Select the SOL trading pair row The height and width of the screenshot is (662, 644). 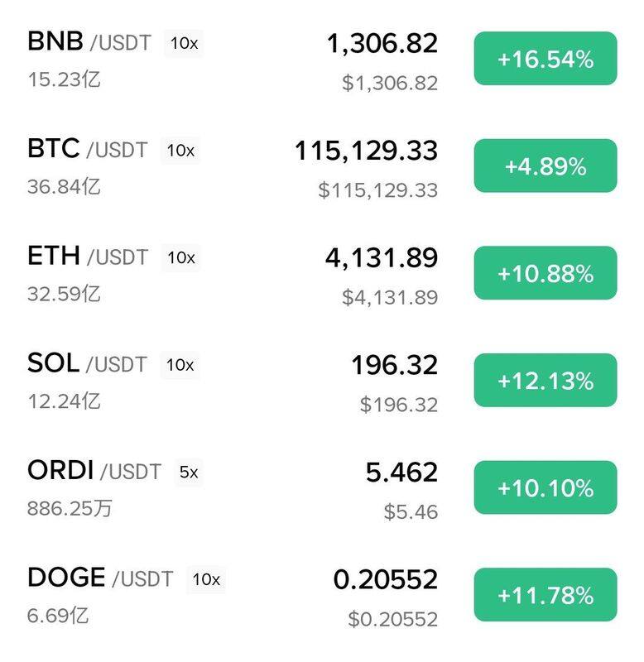87,364
